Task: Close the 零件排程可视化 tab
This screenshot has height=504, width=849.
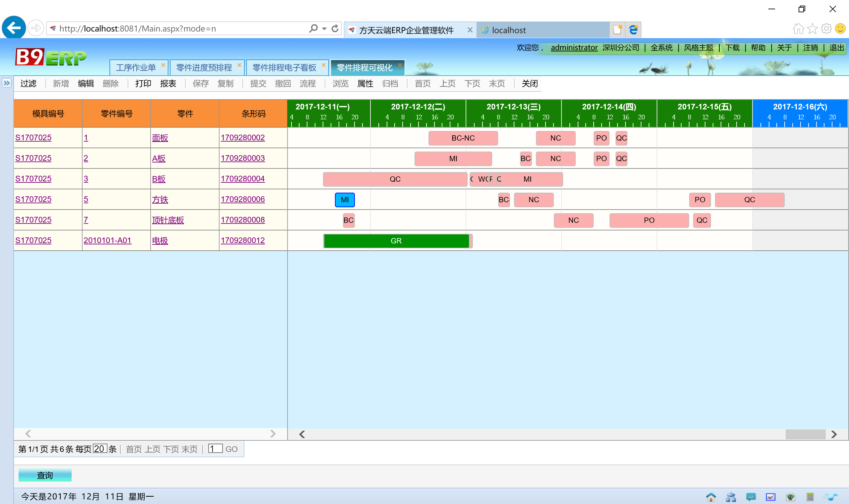Action: click(x=400, y=65)
